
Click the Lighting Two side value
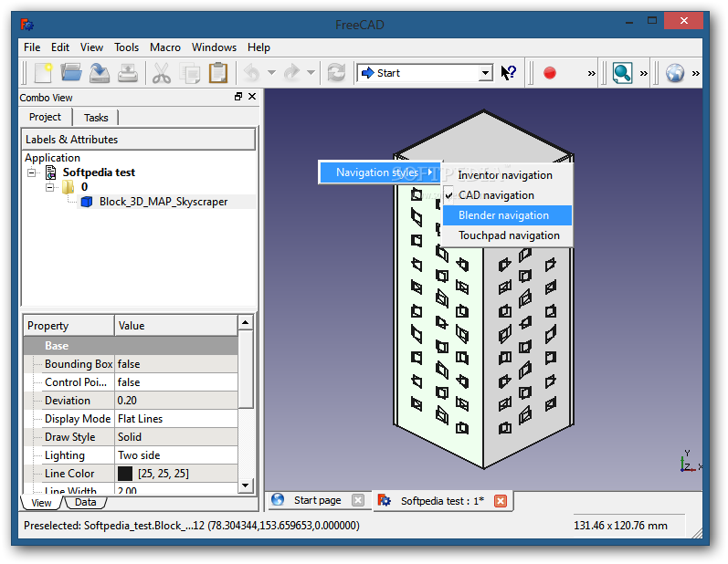coord(176,455)
